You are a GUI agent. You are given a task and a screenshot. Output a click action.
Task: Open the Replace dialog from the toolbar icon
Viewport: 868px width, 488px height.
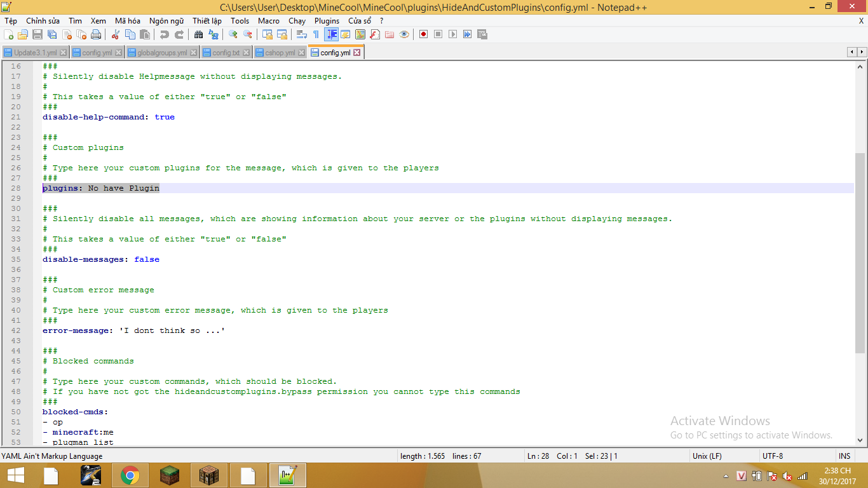pyautogui.click(x=214, y=34)
